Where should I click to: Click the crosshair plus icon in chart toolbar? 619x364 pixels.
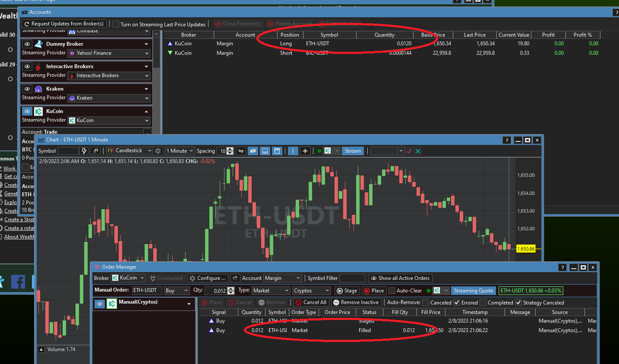305,151
